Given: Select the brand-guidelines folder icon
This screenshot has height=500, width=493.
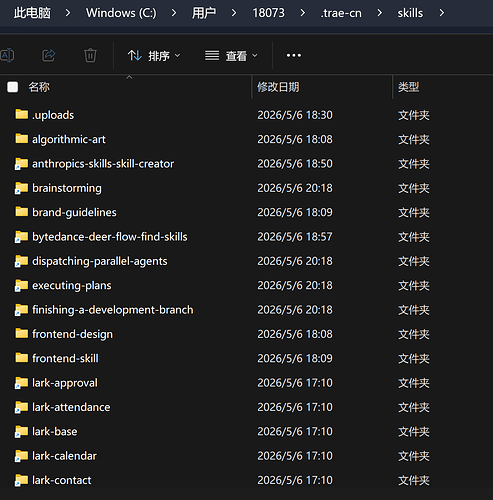Looking at the screenshot, I should 22,212.
